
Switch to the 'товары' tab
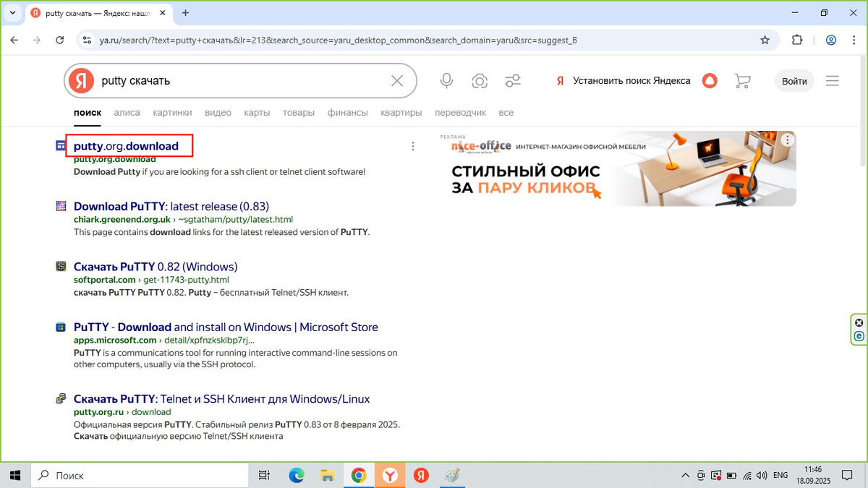tap(299, 113)
